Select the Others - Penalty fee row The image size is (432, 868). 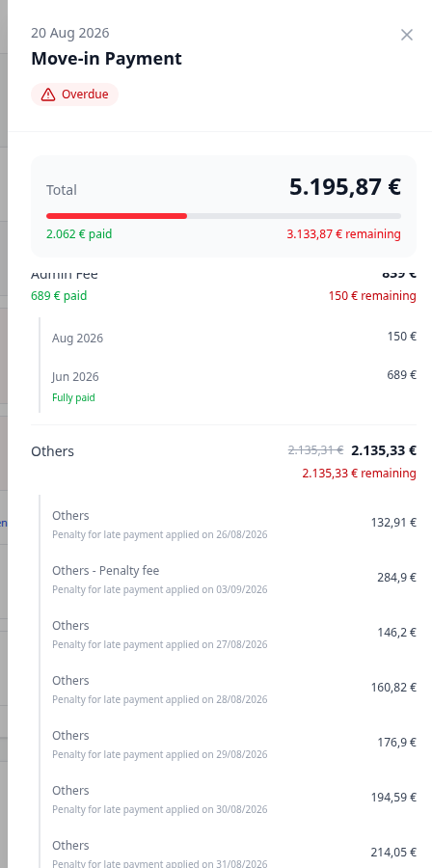pos(234,579)
